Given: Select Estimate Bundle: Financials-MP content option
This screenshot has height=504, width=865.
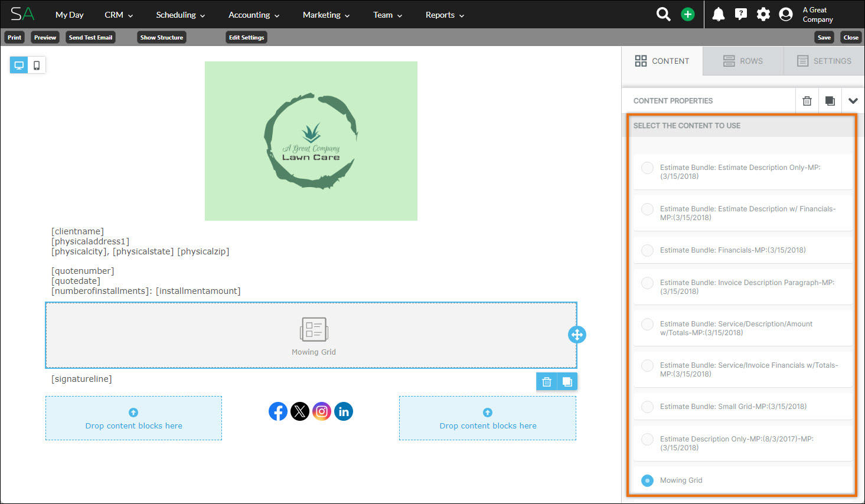Looking at the screenshot, I should [x=647, y=250].
